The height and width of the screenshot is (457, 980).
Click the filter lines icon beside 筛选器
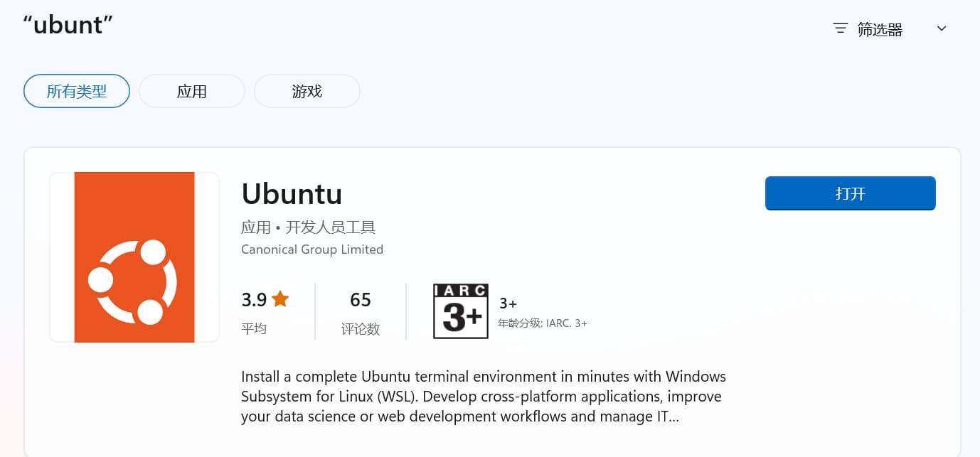click(840, 29)
